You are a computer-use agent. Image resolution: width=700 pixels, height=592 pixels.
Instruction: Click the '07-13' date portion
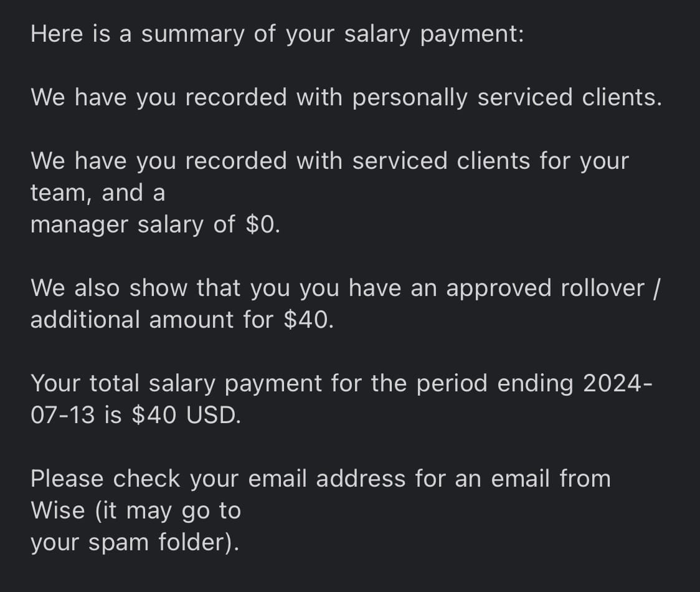[62, 415]
